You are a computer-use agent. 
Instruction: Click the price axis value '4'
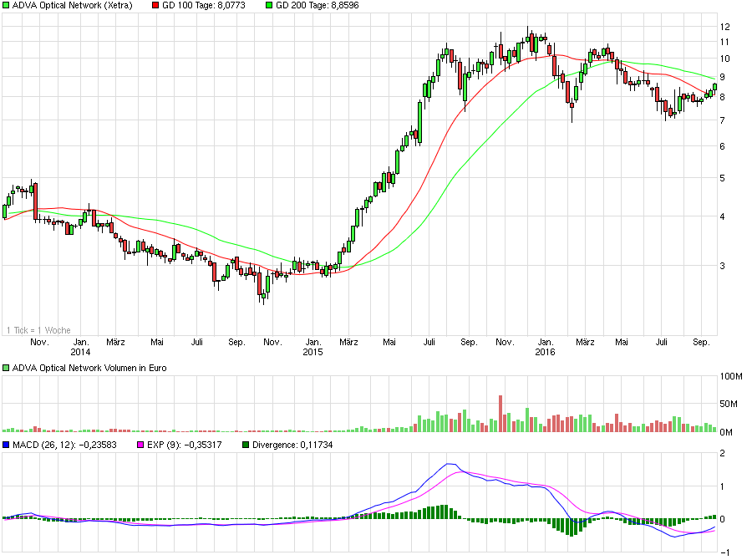[x=722, y=216]
